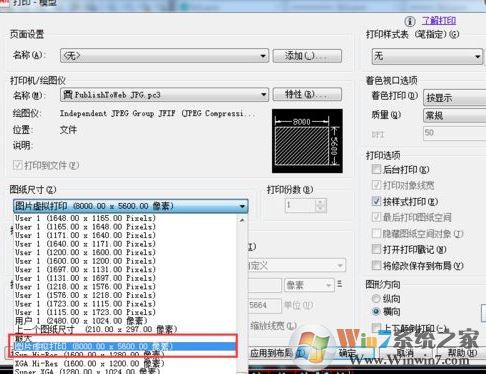The image size is (486, 374).
Task: Open the scale dropdown ending in 定义
Action: click(x=297, y=266)
